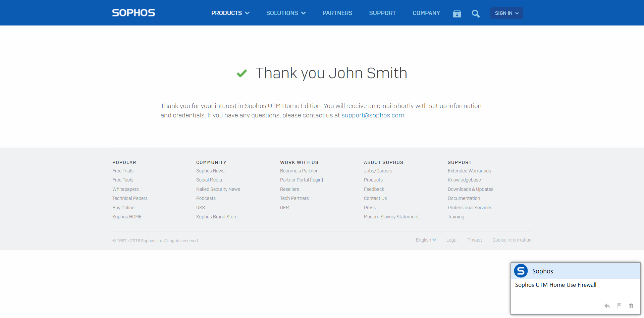Visit the Whitepapers link
This screenshot has width=644, height=318.
coord(125,189)
